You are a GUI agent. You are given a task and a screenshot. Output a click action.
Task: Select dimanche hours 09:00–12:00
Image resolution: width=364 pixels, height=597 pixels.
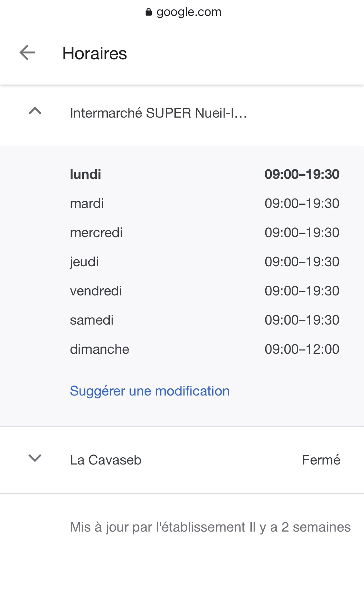point(302,349)
